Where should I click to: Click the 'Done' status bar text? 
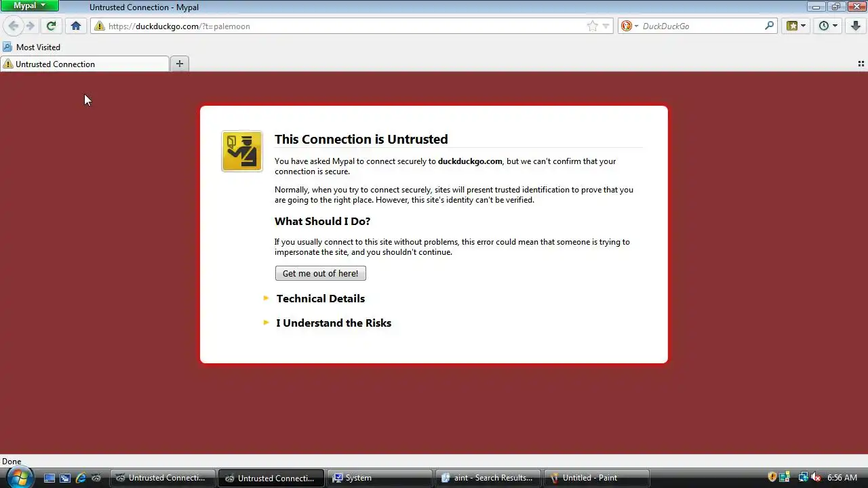click(12, 462)
